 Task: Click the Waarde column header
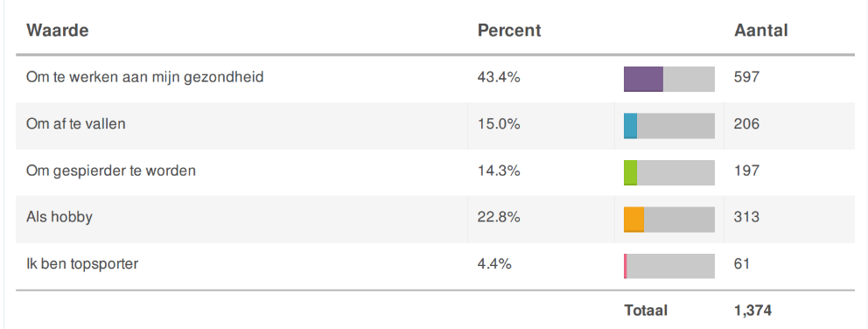click(57, 31)
